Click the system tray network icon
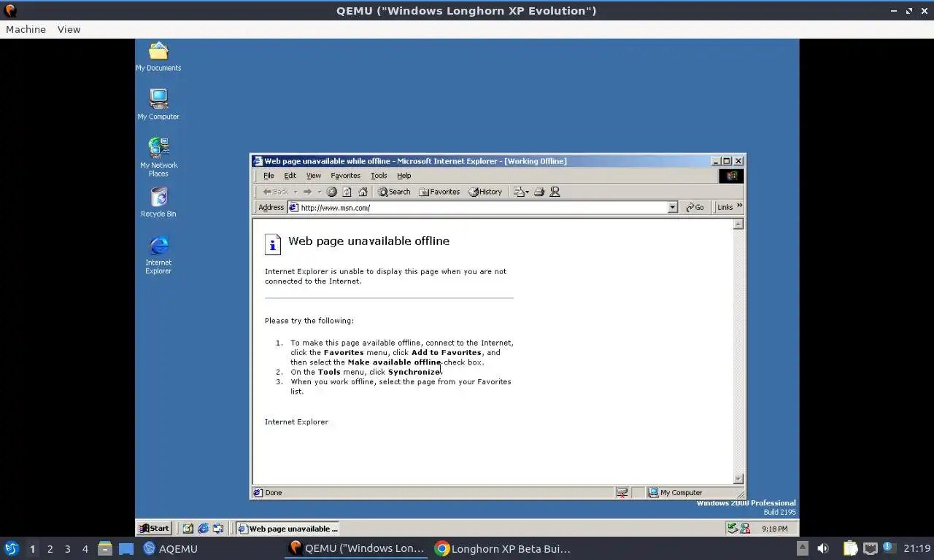 click(732, 529)
